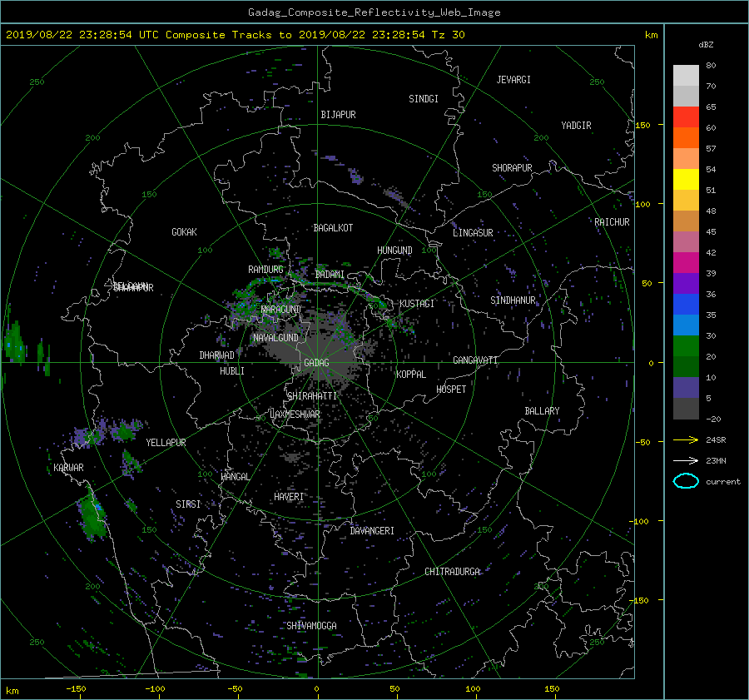This screenshot has width=749, height=700.
Task: Click the -150 tick on bottom km axis
Action: (76, 688)
